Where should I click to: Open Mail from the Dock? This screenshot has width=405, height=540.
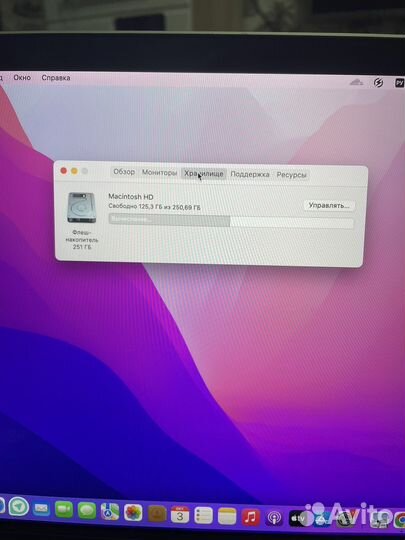pyautogui.click(x=41, y=508)
